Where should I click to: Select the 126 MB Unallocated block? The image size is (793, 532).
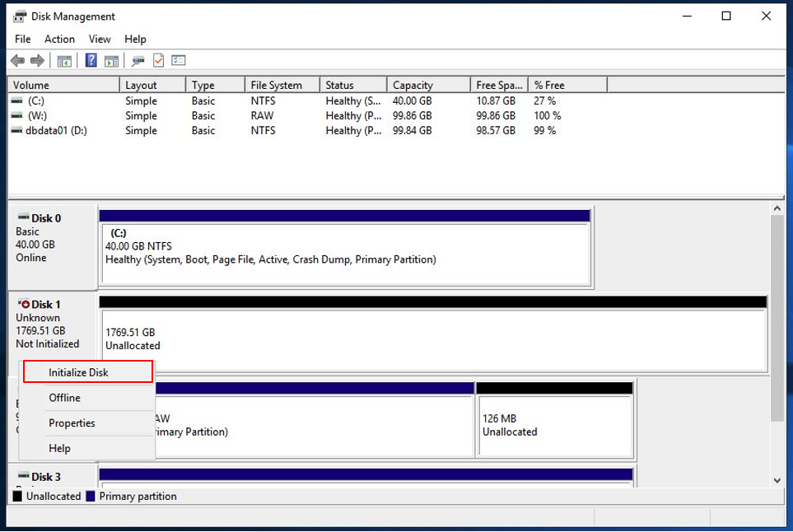click(x=555, y=420)
